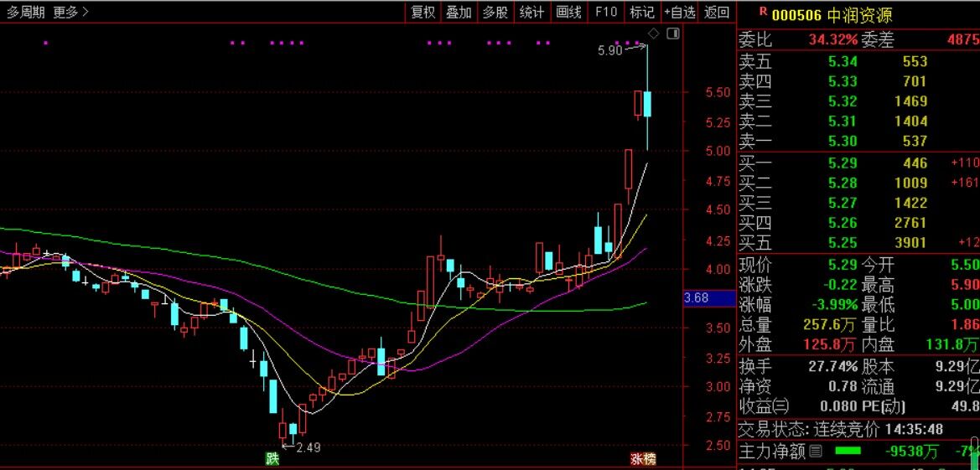Click the lowest candlestick near 2.49
This screenshot has width=980, height=470.
[283, 428]
